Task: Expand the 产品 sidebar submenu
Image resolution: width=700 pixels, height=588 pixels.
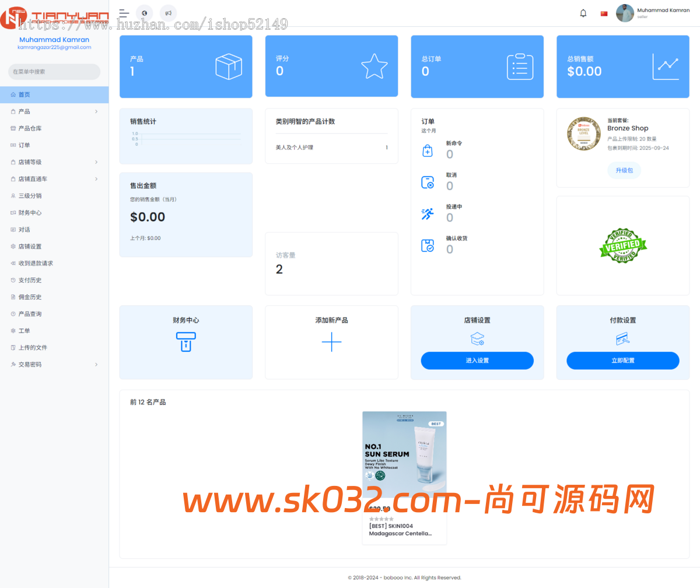Action: click(x=54, y=111)
